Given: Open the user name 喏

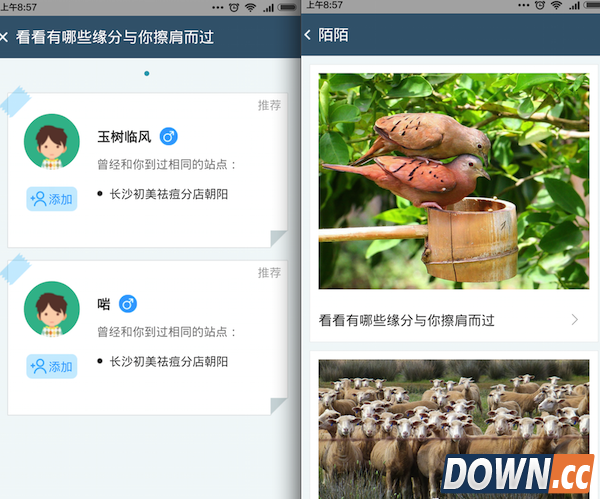Looking at the screenshot, I should point(104,304).
